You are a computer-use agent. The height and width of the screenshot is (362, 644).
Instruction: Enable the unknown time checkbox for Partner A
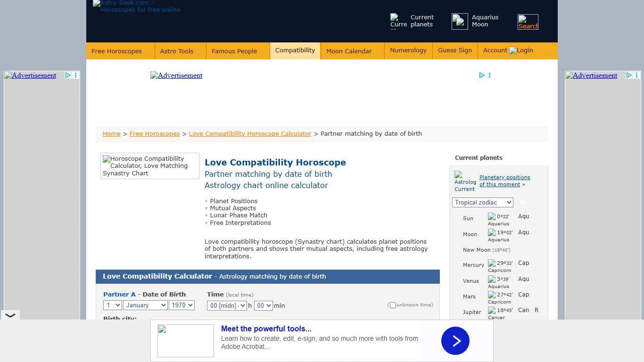[x=393, y=305]
